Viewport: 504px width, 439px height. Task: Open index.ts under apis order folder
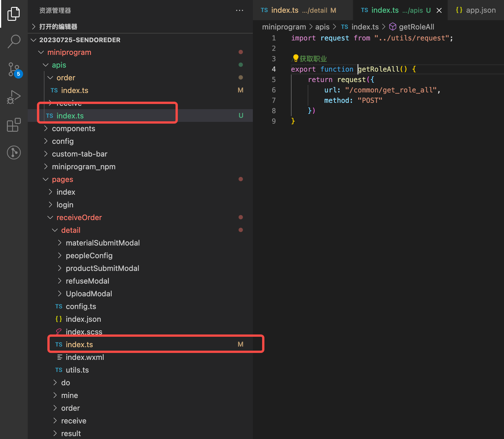[140, 90]
